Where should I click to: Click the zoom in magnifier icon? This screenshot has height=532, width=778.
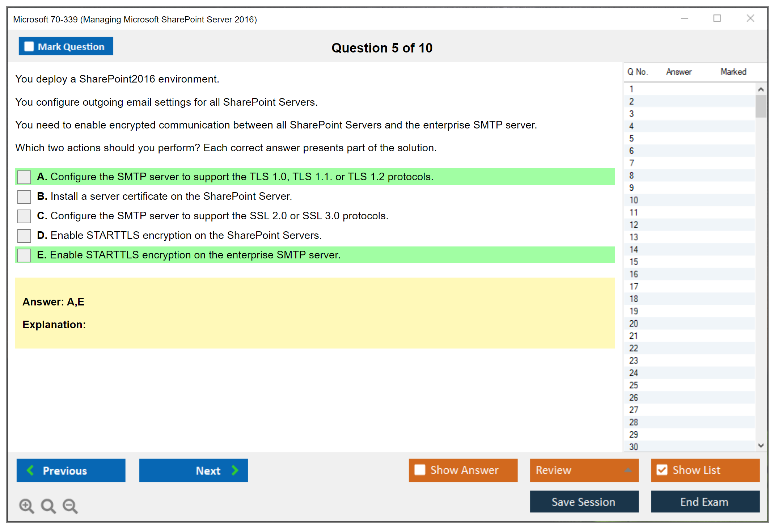(x=26, y=506)
